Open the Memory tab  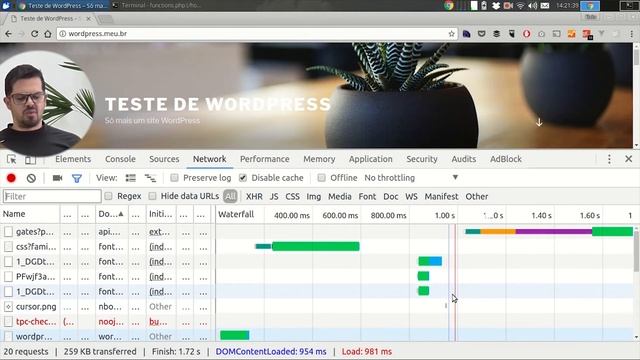point(319,159)
